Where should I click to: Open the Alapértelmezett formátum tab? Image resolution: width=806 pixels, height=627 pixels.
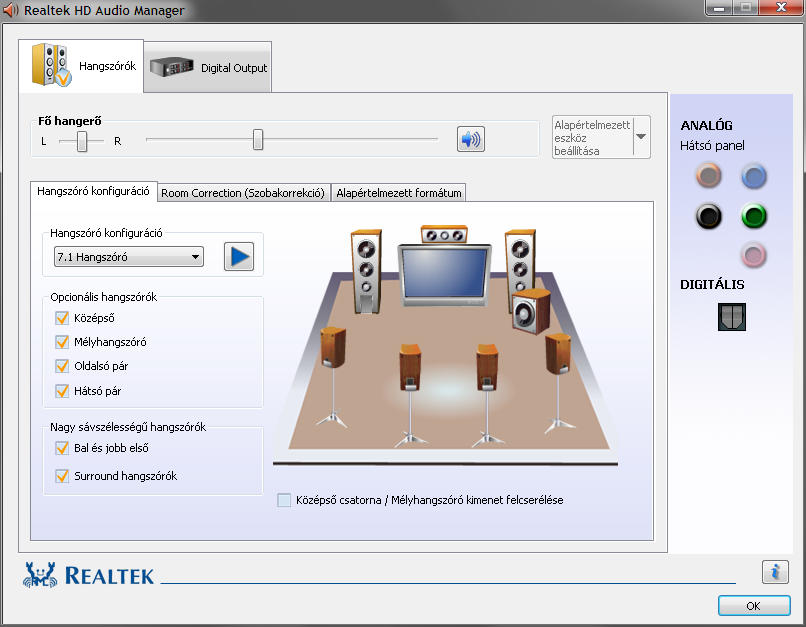[x=398, y=193]
